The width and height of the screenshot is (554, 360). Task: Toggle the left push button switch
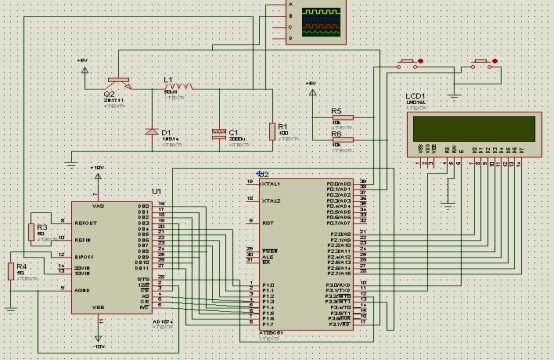click(x=407, y=64)
